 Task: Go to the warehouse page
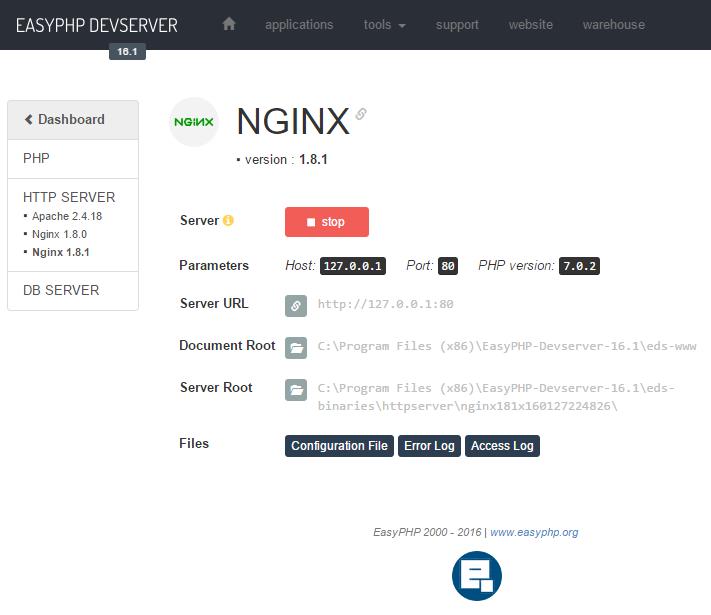click(x=613, y=24)
